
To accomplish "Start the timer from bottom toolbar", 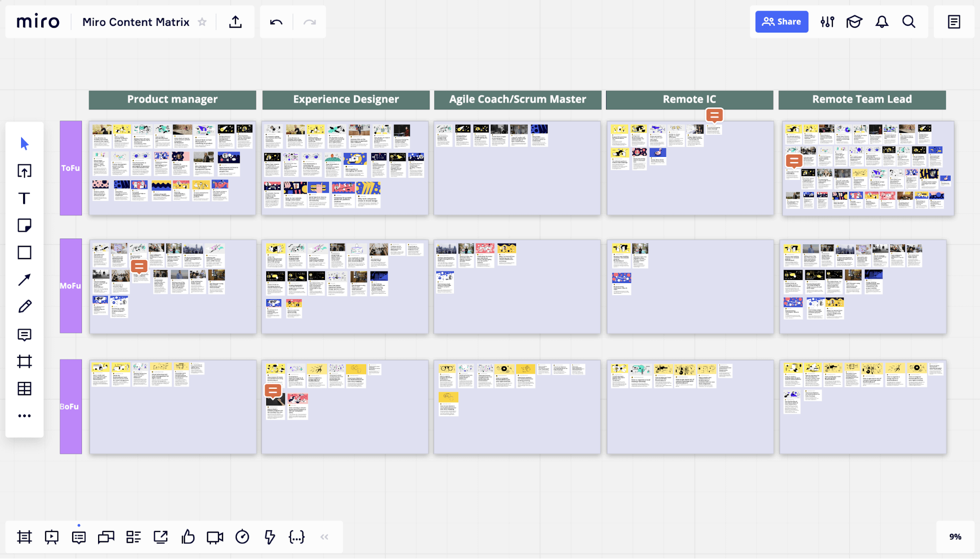I will coord(242,537).
